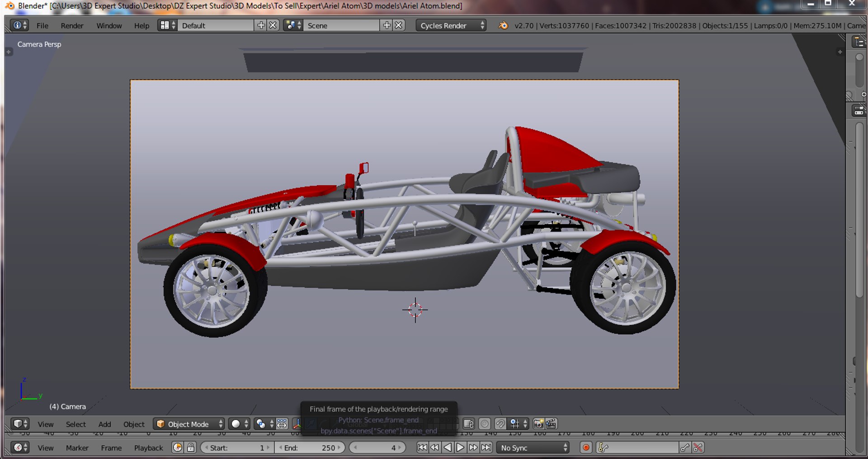Open the 3D viewport View menu
Screen dimensions: 868x459
pyautogui.click(x=46, y=424)
